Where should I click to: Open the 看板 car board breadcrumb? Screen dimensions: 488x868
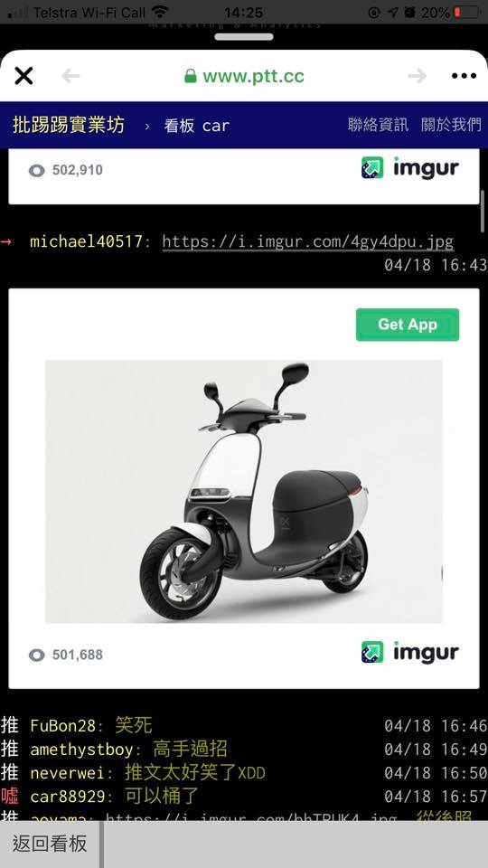[x=196, y=126]
